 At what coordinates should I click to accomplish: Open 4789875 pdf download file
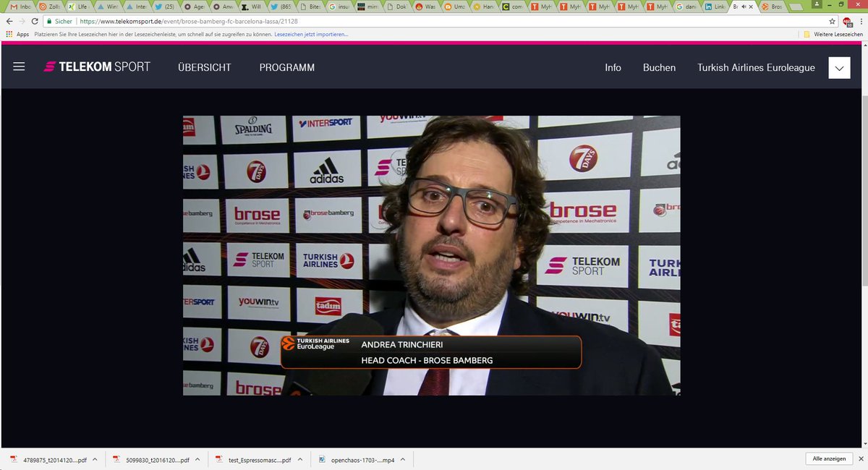pos(50,459)
